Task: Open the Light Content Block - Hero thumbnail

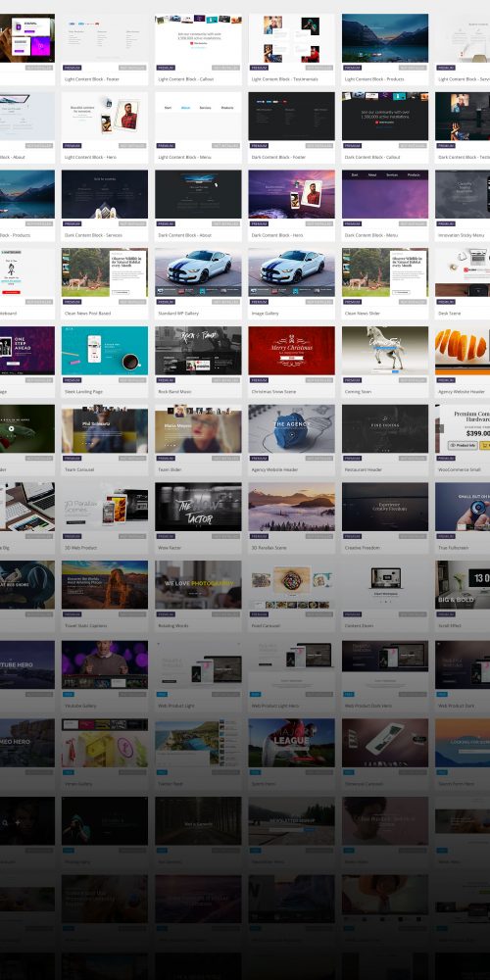Action: 105,117
